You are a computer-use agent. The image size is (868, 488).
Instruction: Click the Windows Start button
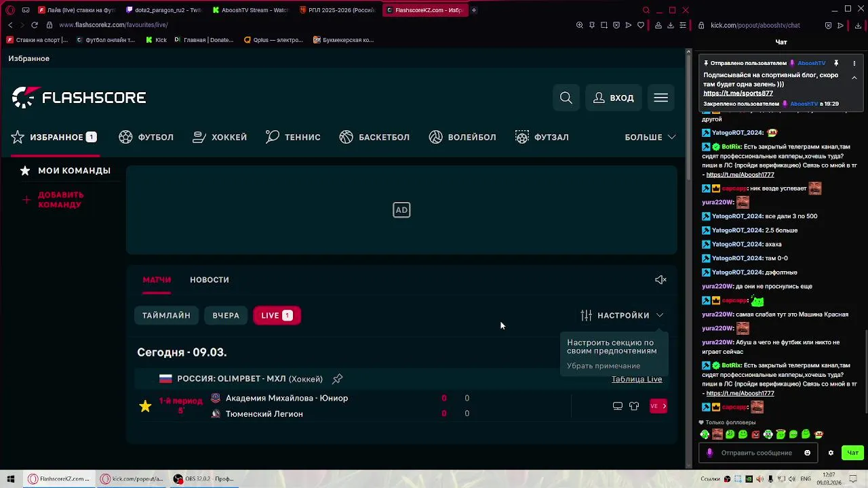(11, 479)
